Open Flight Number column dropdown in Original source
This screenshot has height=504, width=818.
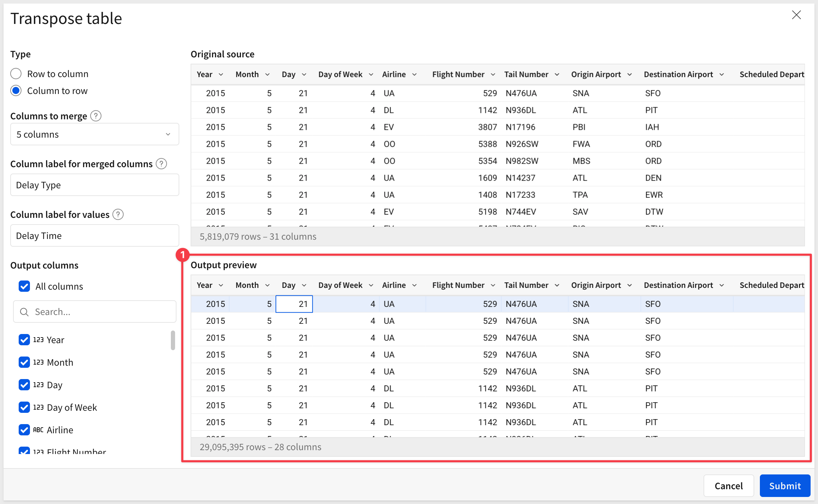click(493, 75)
